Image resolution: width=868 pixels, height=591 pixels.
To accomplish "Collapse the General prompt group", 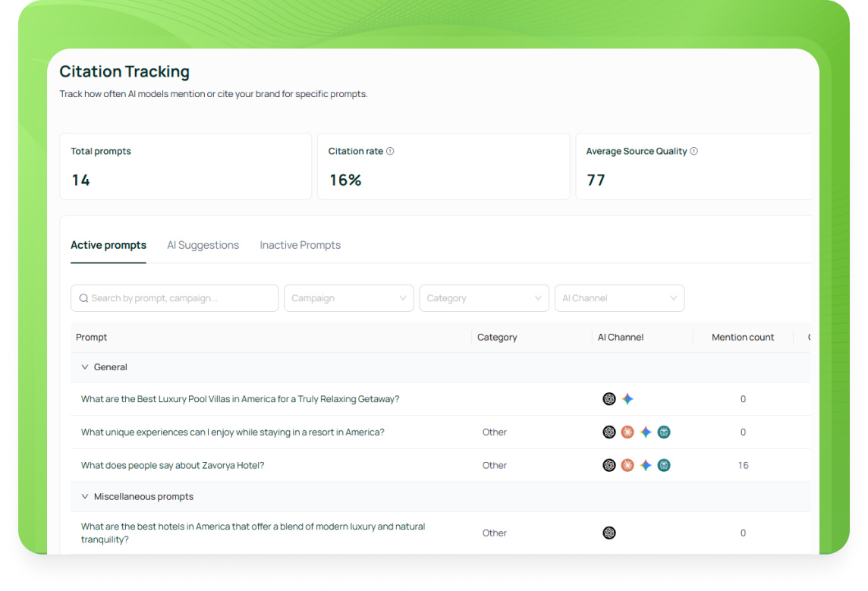I will point(85,367).
